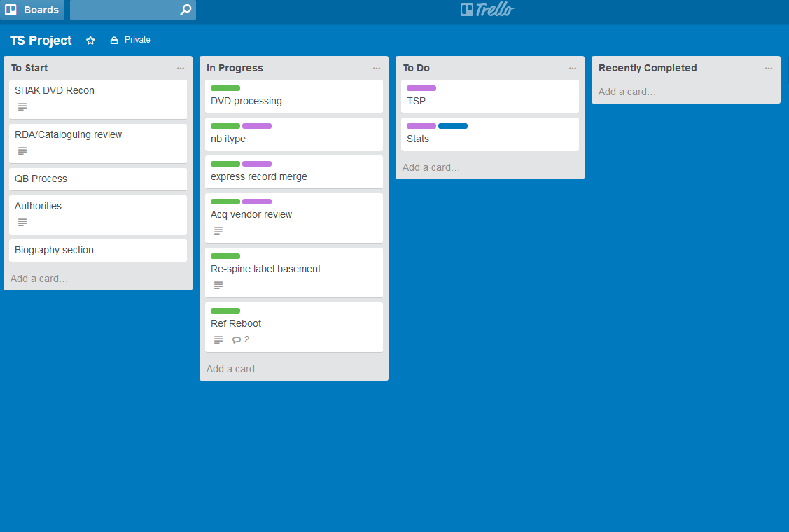Open the express record merge card
Image resolution: width=789 pixels, height=532 pixels.
[x=294, y=172]
